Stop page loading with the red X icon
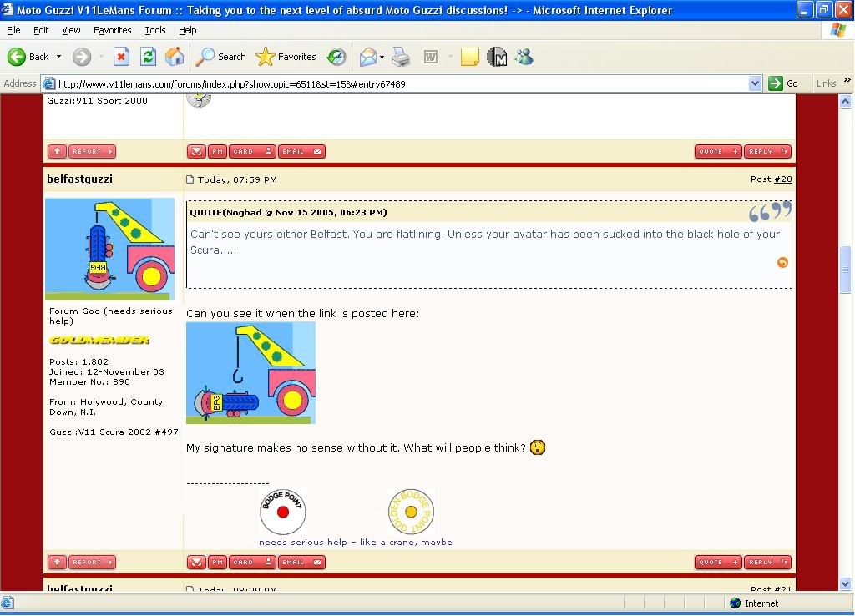This screenshot has width=855, height=616. click(x=121, y=57)
